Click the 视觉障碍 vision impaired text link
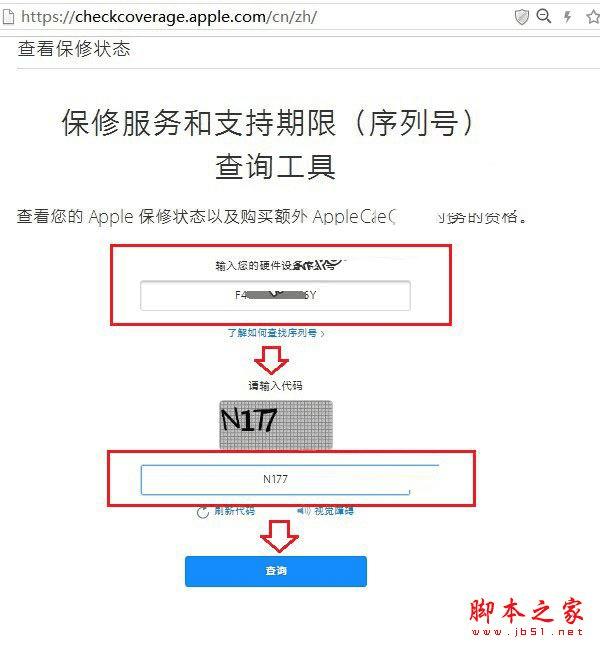Viewport: 600px width, 648px height. [x=334, y=511]
